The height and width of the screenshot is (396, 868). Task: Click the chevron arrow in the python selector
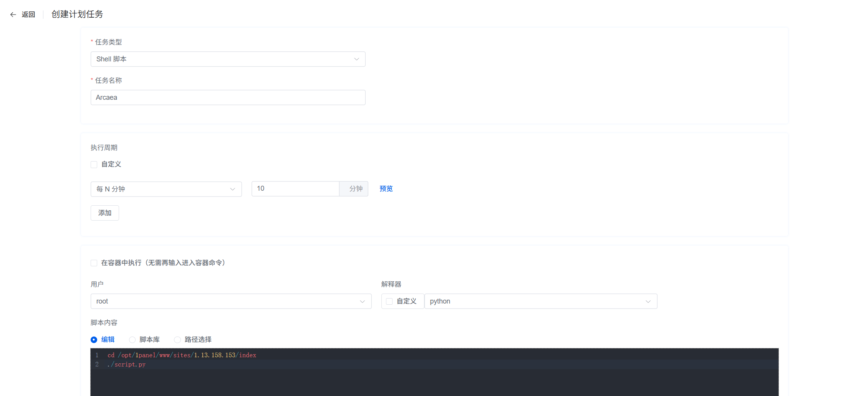coord(648,302)
